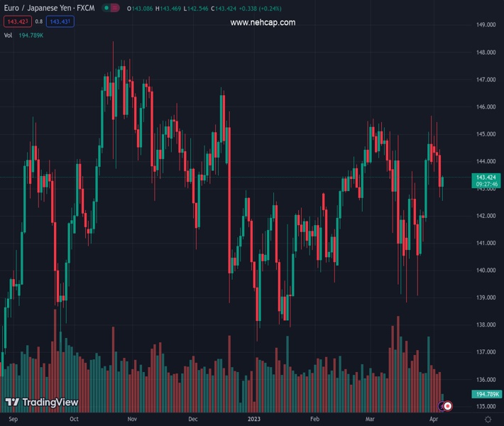The width and height of the screenshot is (504, 426).
Task: Click the Mar label on time axis
Action: pos(370,420)
